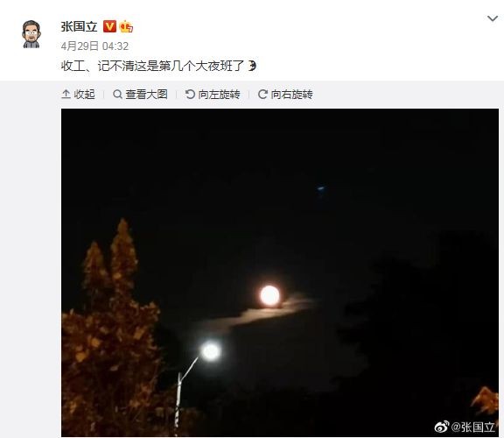Click the night moon photo
504x438 pixels.
[x=280, y=272]
